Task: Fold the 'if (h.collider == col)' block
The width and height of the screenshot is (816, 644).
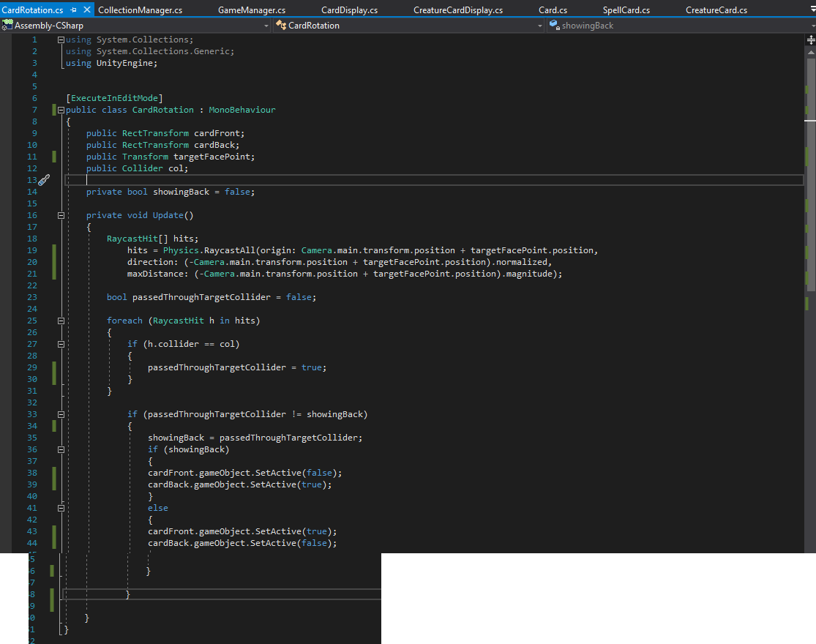Action: (61, 344)
